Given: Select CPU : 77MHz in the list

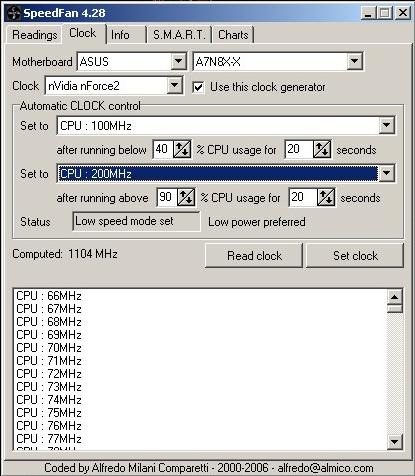Looking at the screenshot, I should coord(49,439).
